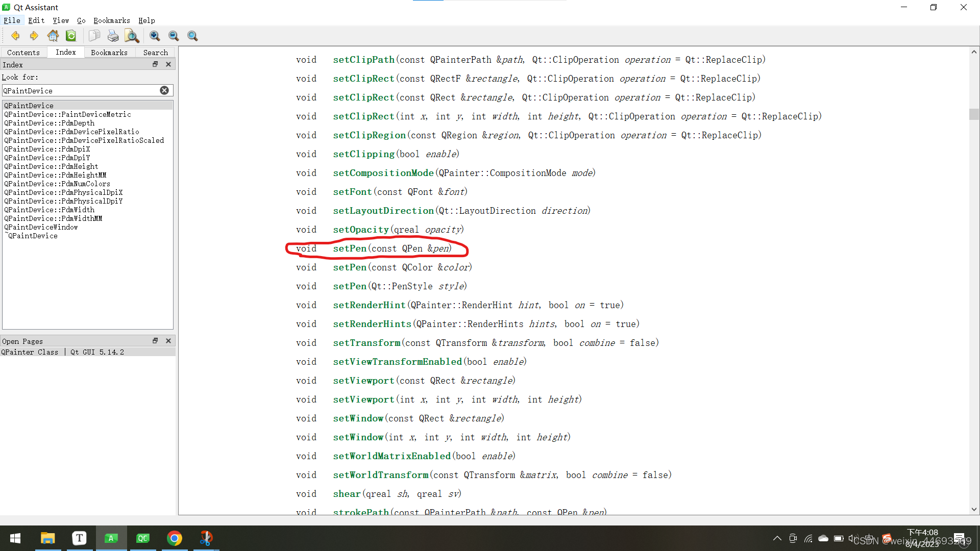Screen dimensions: 980x551
Task: Close the Index panel
Action: click(x=168, y=64)
